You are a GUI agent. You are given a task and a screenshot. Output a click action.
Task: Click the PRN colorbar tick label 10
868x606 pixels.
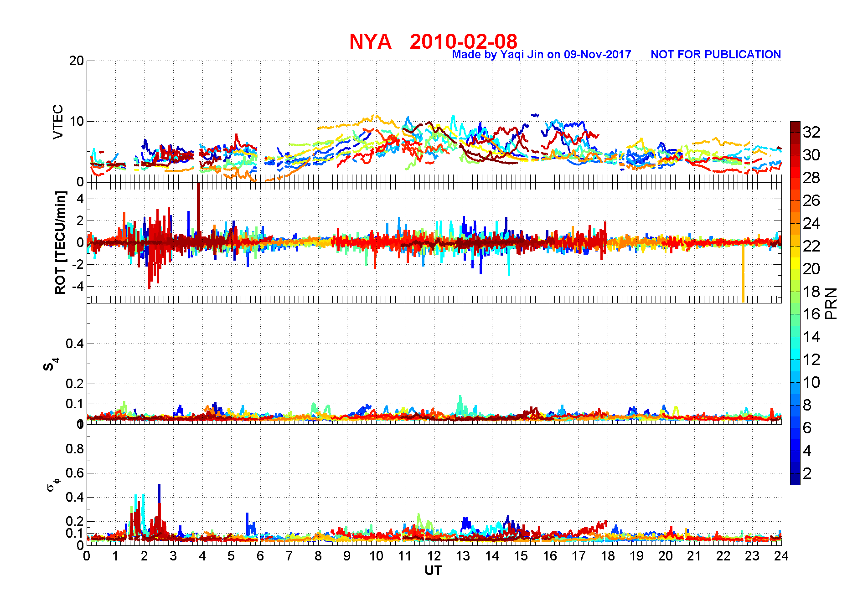pos(811,382)
